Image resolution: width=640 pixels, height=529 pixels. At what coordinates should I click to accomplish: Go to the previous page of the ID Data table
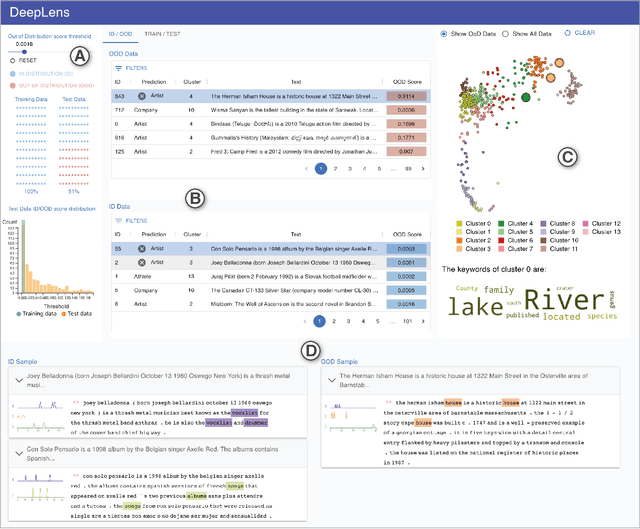click(304, 321)
